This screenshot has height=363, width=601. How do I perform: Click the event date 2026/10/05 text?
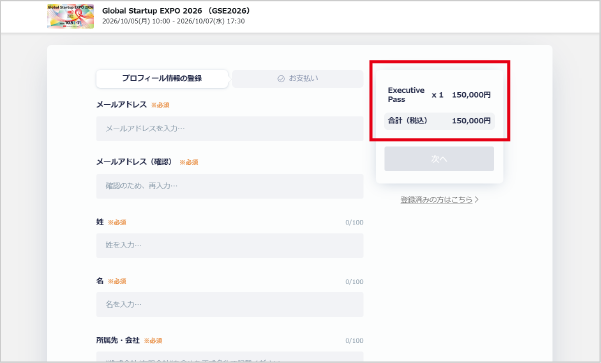click(x=174, y=21)
